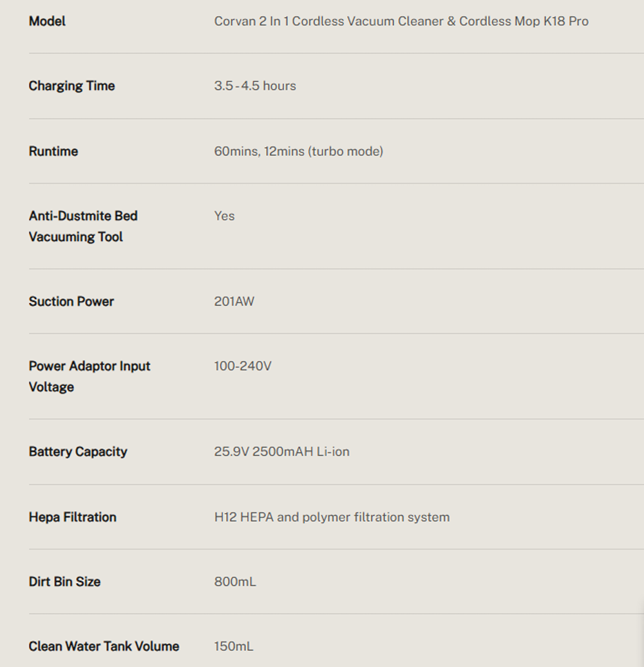
Task: Click the 3.5 - 4.5 hours value
Action: pyautogui.click(x=255, y=86)
